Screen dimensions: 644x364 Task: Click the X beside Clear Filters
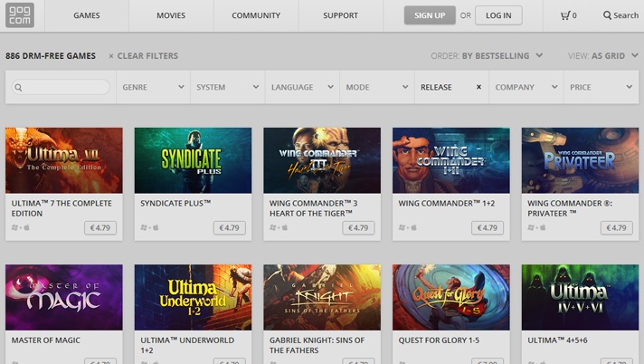coord(111,56)
